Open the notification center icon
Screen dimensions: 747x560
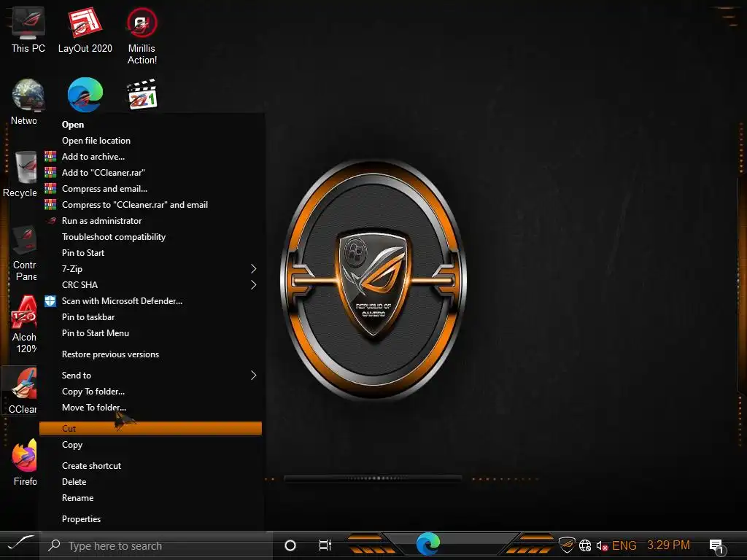tap(717, 546)
